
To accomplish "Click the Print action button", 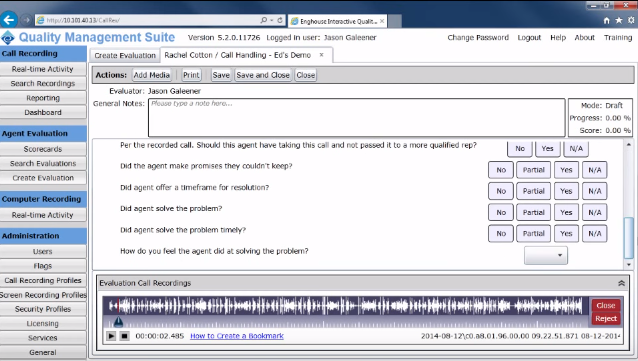I will tap(191, 75).
